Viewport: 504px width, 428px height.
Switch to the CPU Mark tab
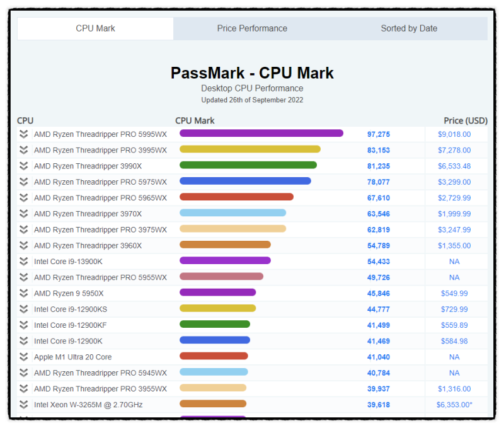[95, 28]
